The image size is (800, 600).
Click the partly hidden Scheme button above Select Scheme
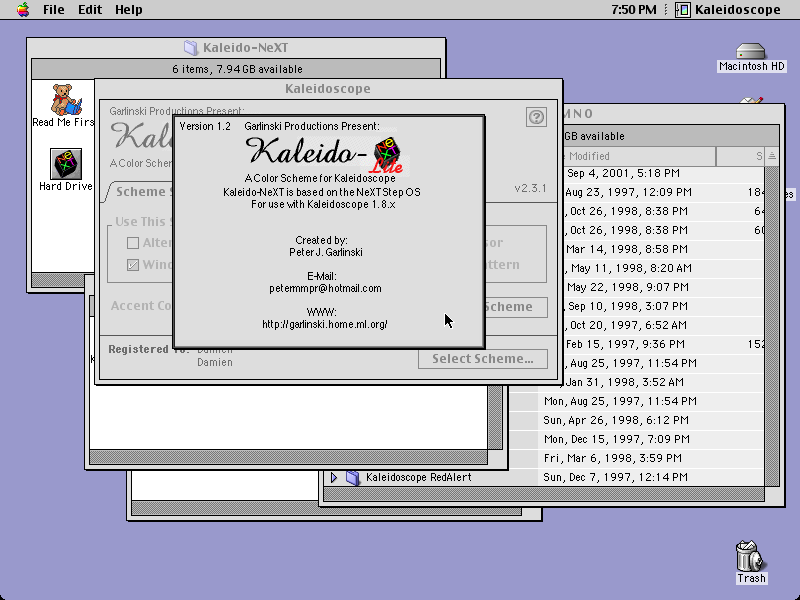(515, 307)
